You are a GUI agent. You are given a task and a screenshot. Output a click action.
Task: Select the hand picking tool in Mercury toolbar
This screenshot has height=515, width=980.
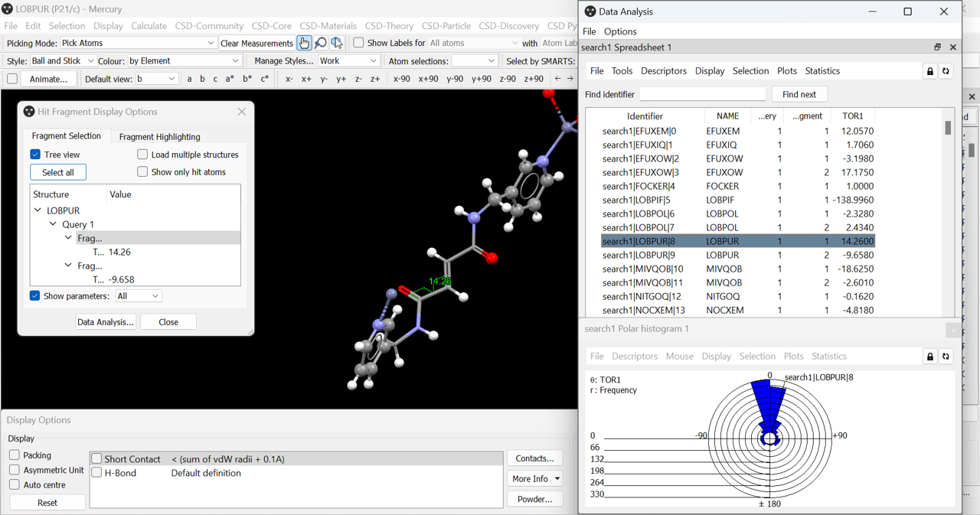coord(304,43)
